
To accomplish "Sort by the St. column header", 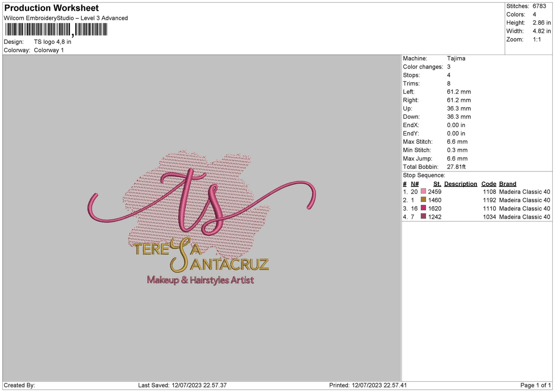I will tap(437, 184).
